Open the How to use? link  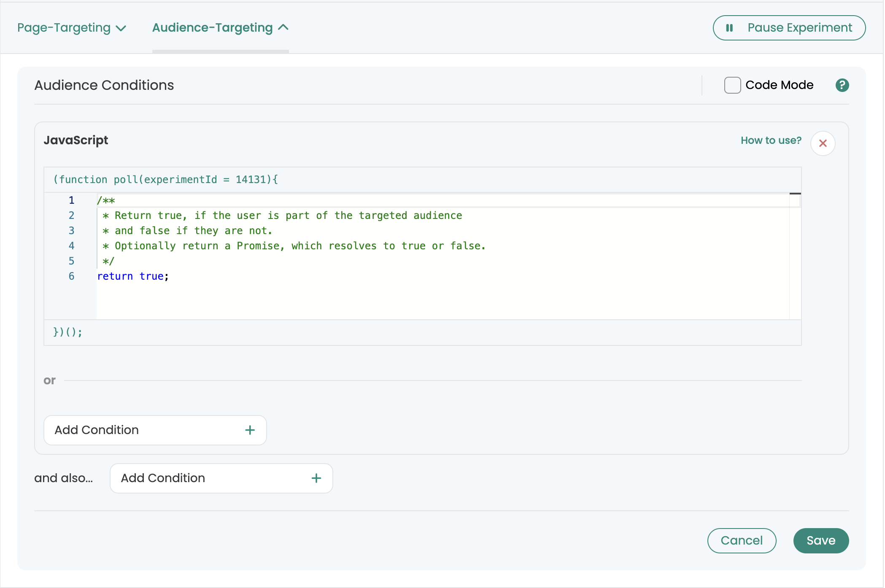tap(771, 140)
